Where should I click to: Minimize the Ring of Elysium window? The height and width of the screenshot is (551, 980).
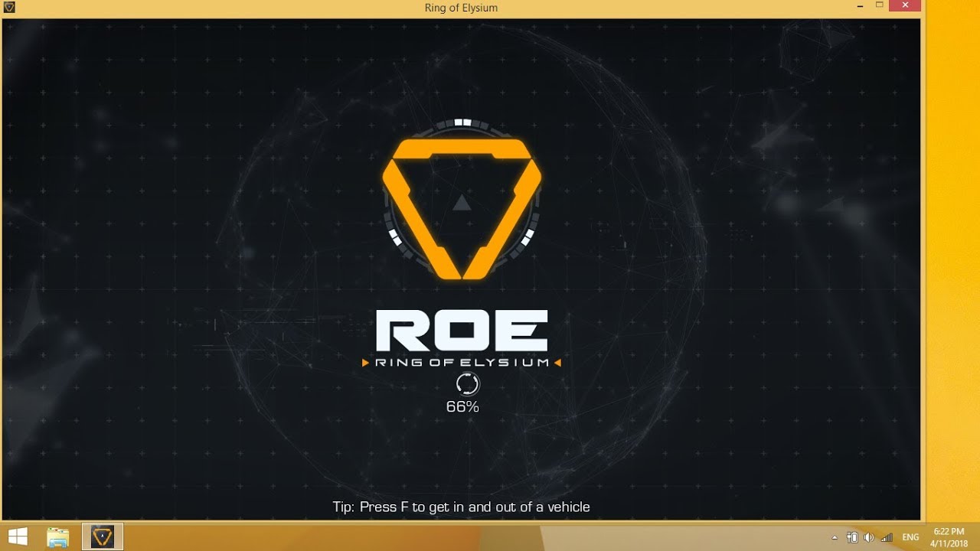(859, 6)
